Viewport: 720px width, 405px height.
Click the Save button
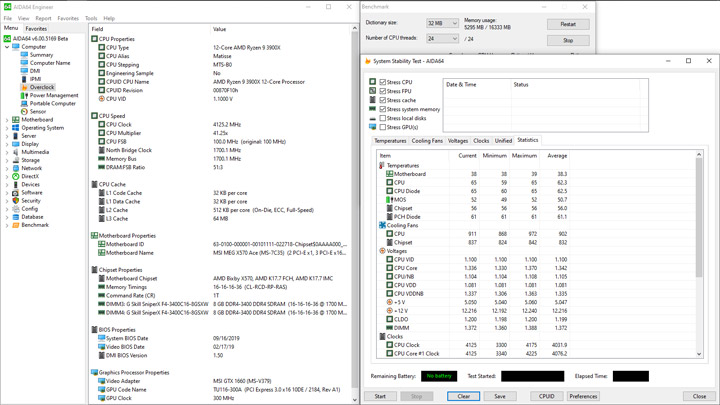(500, 396)
